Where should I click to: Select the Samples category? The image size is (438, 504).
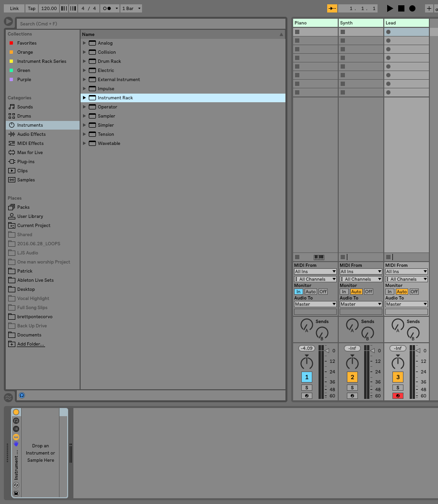point(26,180)
